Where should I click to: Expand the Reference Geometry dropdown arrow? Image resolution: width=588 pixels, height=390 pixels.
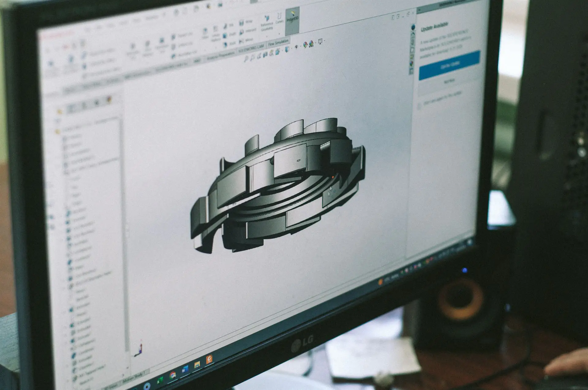coord(267,36)
